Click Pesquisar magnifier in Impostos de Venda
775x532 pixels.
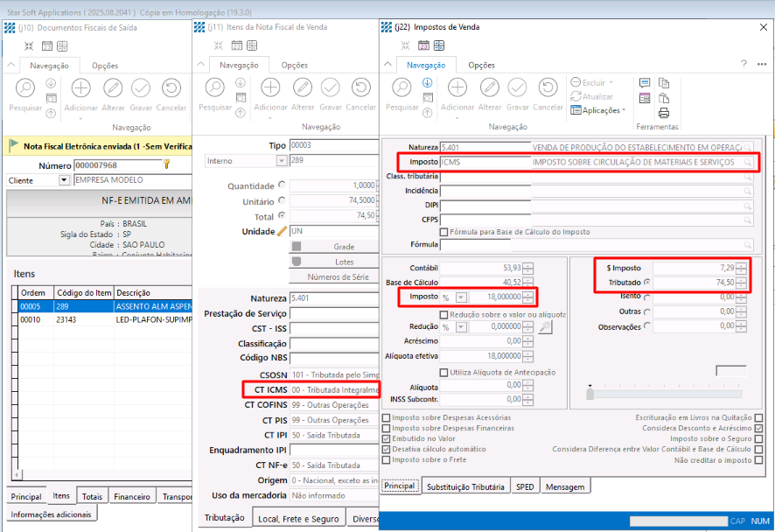[402, 87]
